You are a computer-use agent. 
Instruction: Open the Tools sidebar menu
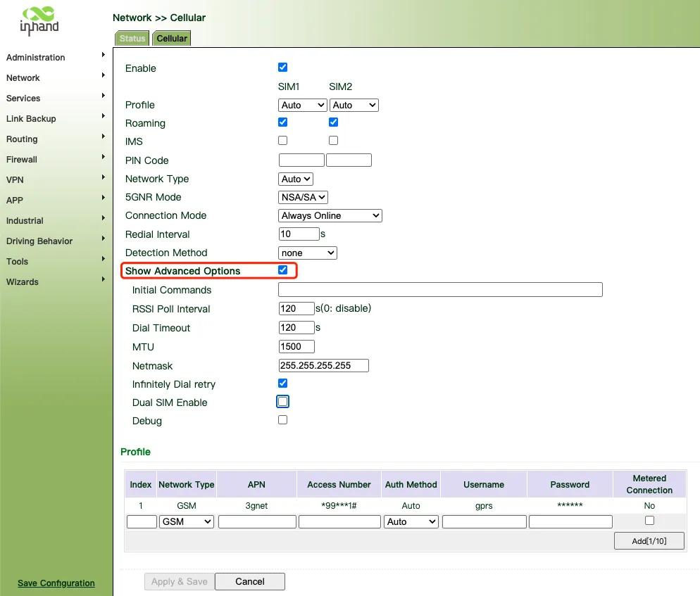tap(17, 262)
